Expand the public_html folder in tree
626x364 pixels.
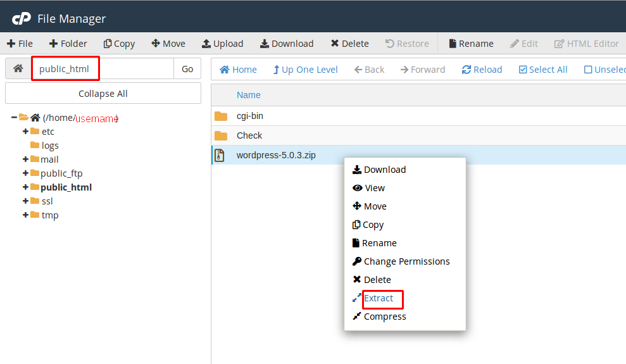click(x=25, y=187)
